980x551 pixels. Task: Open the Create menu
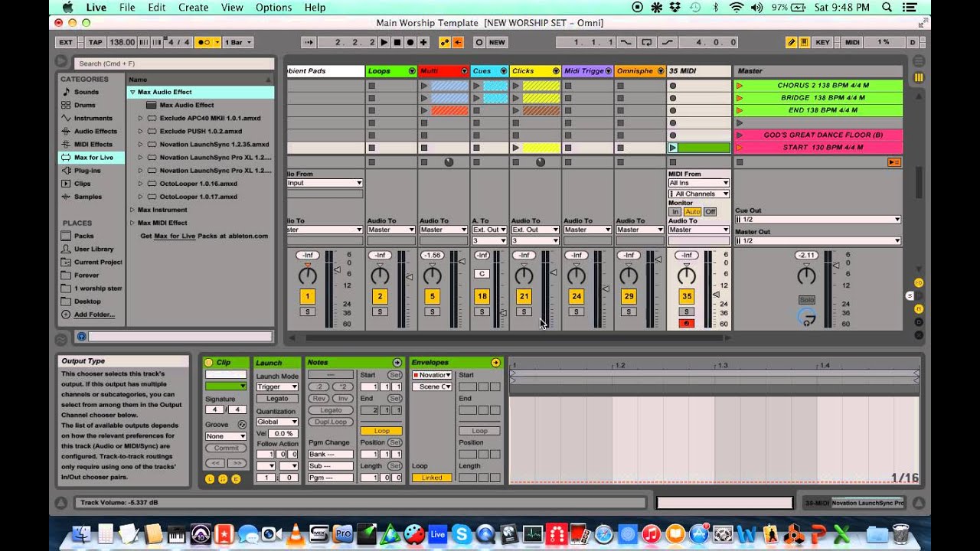[194, 8]
